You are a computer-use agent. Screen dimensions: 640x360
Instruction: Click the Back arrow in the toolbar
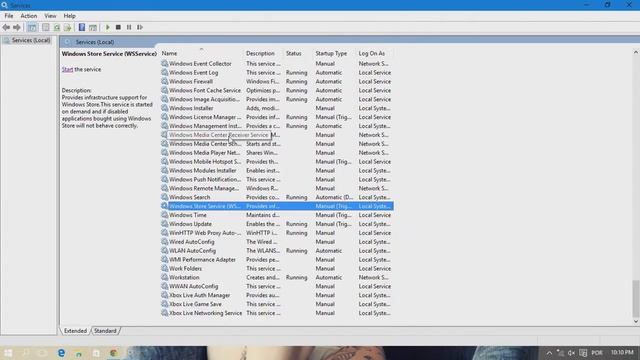(x=6, y=27)
